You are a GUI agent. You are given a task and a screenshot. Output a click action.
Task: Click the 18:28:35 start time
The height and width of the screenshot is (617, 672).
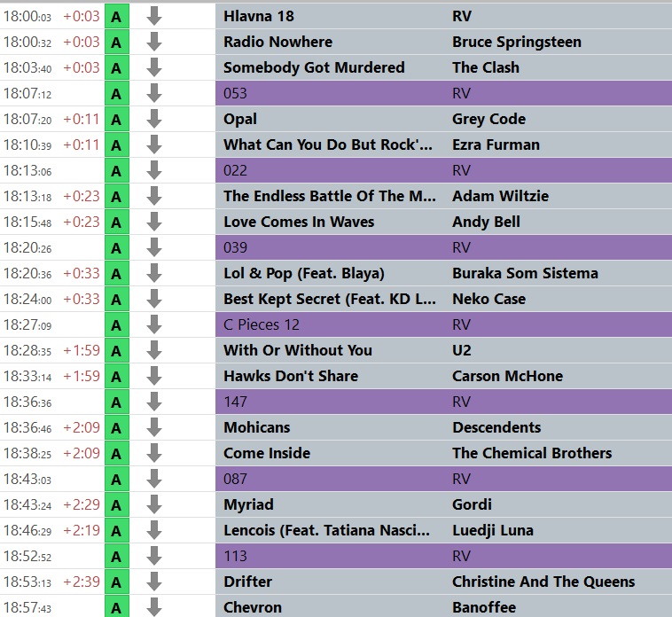click(27, 351)
